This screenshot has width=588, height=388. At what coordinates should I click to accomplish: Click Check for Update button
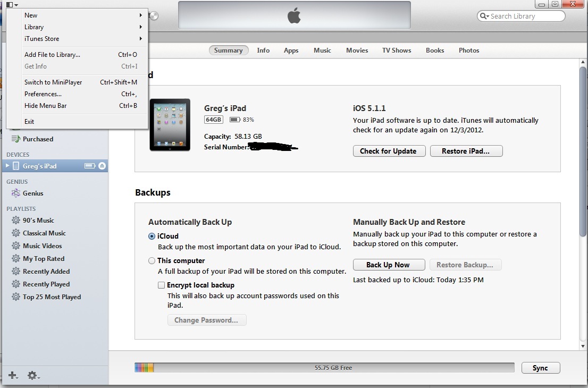389,151
